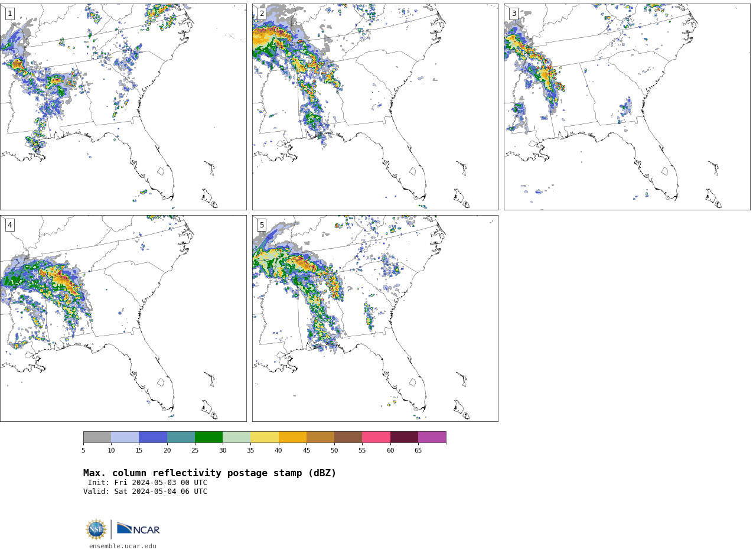Screen dimensions: 756x553
Task: Click colorbar tick label 50
Action: [x=334, y=451]
